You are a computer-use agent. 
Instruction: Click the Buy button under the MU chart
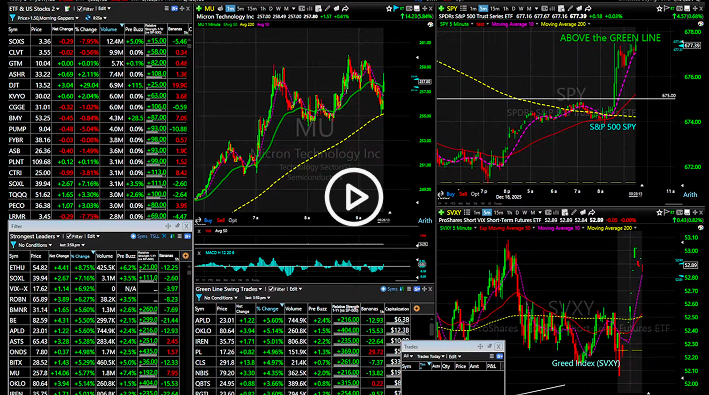point(208,221)
